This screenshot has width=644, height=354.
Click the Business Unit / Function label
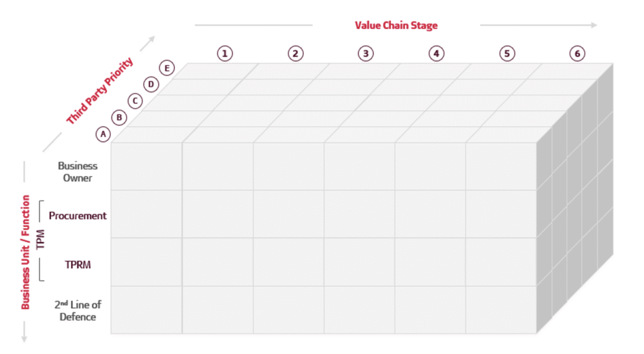pos(26,252)
